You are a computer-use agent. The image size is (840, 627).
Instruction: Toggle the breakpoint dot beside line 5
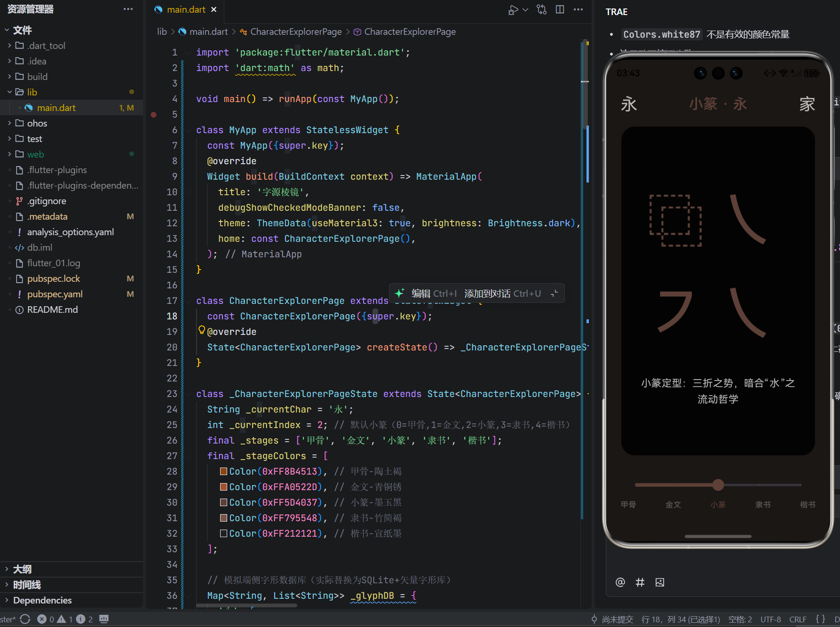(x=153, y=114)
